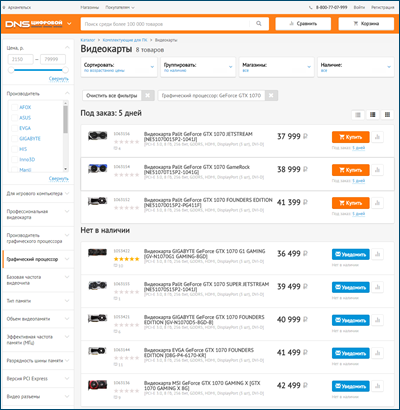Viewport: 400px width, 410px height.
Task: Click Уведомить for GIGABYTE G1 GAMING
Action: click(x=350, y=254)
